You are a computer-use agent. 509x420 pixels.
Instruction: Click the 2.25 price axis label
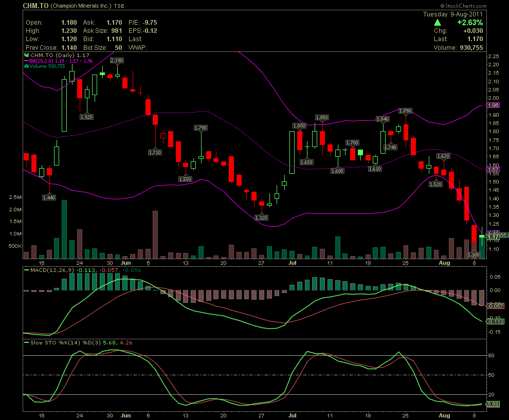click(494, 56)
